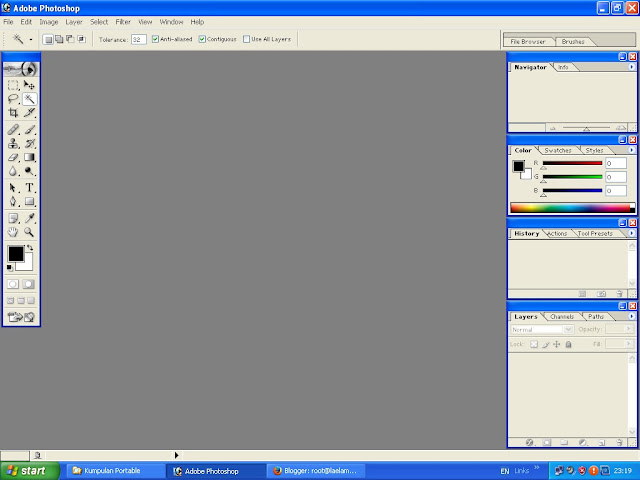Open the layer Fill slider arrow
Screen dimensions: 640x480
tap(629, 344)
